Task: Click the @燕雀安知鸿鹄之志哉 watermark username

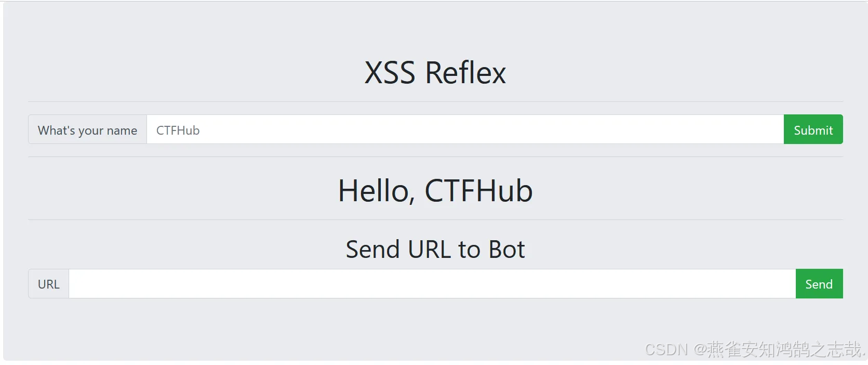Action: coord(779,349)
